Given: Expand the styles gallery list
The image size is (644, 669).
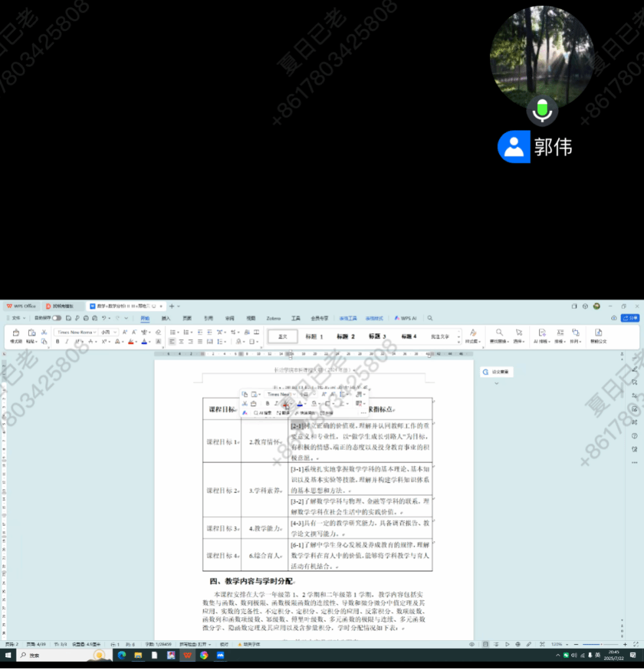Looking at the screenshot, I should click(459, 342).
